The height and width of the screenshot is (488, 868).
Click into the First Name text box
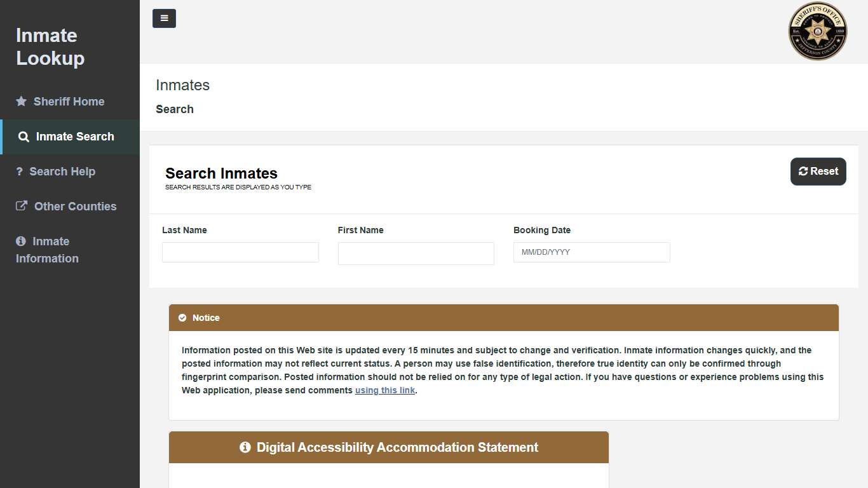point(416,254)
